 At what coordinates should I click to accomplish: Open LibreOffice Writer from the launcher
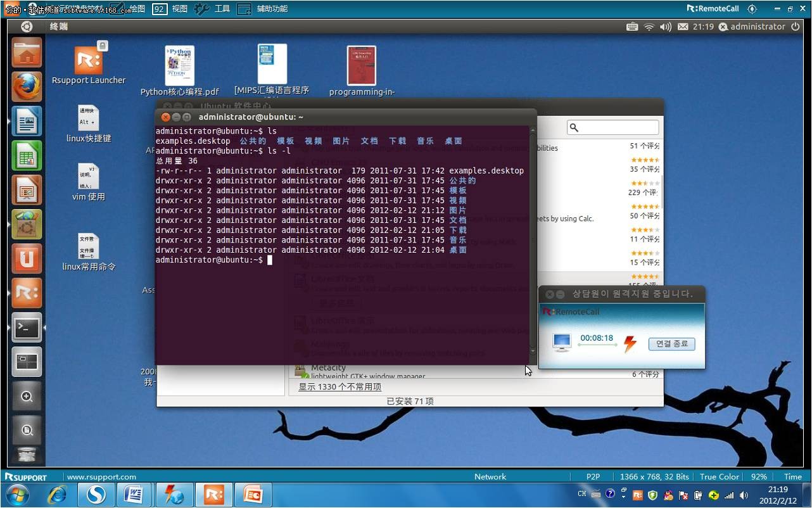pos(27,121)
